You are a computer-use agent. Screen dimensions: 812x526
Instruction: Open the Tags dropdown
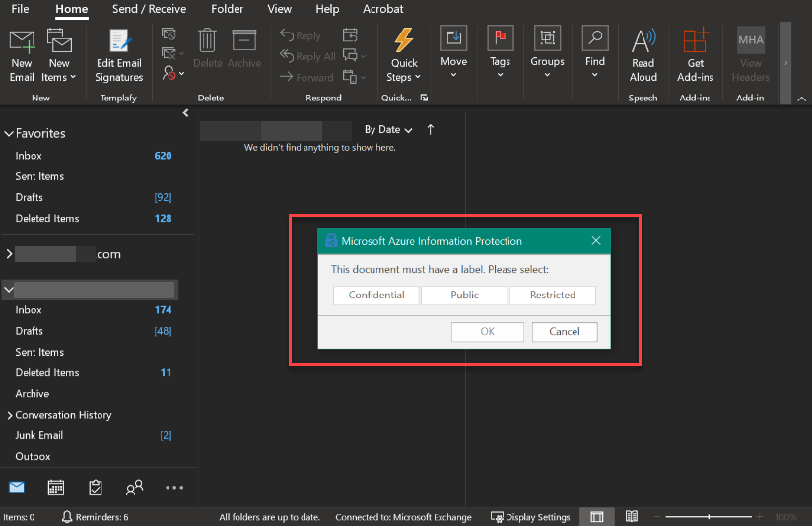(x=501, y=52)
